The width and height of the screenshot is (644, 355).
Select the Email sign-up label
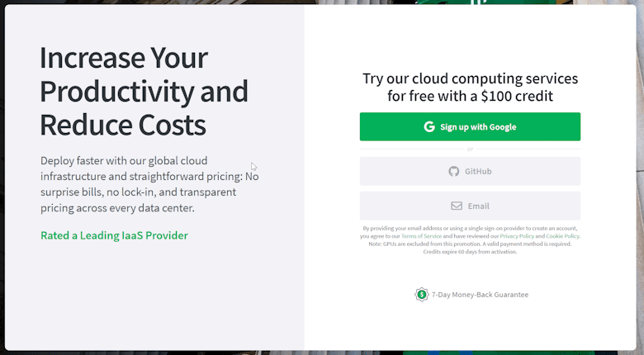(479, 206)
